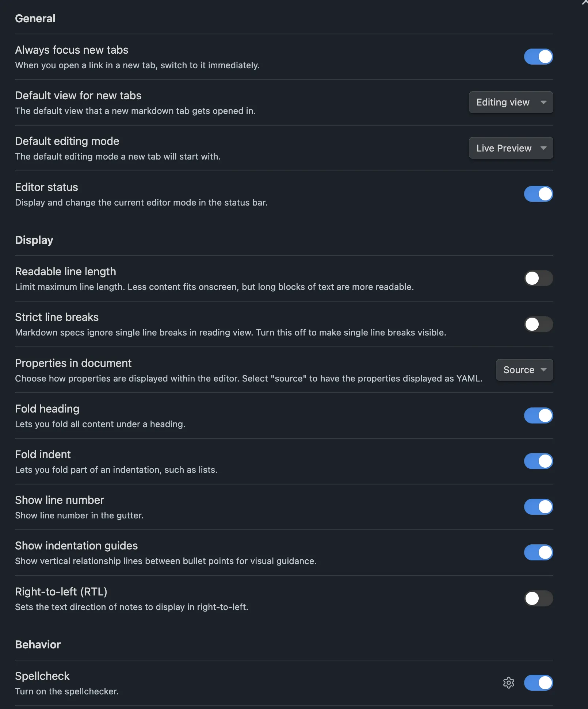Enable Right-to-left (RTL) toggle
This screenshot has width=588, height=709.
(x=538, y=598)
